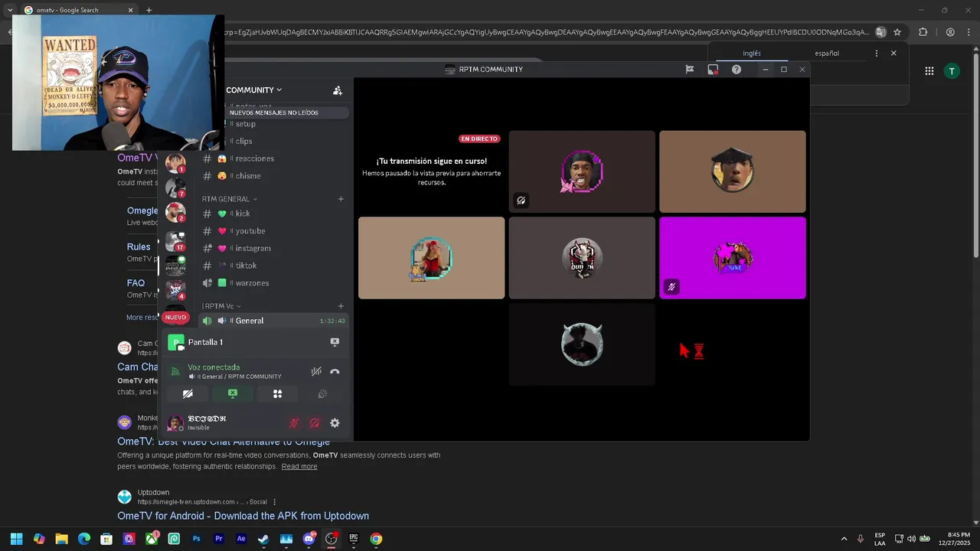Screen dimensions: 980x551
Task: Open Steam from the taskbar
Action: coord(263,539)
